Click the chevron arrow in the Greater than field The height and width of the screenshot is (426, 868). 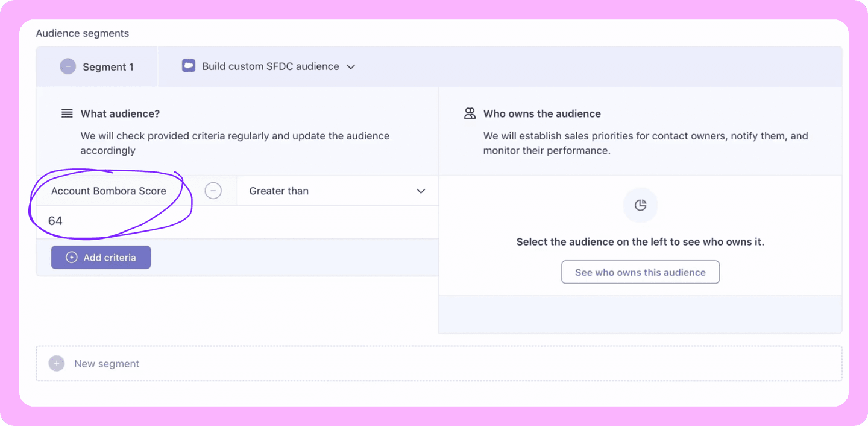pyautogui.click(x=421, y=191)
